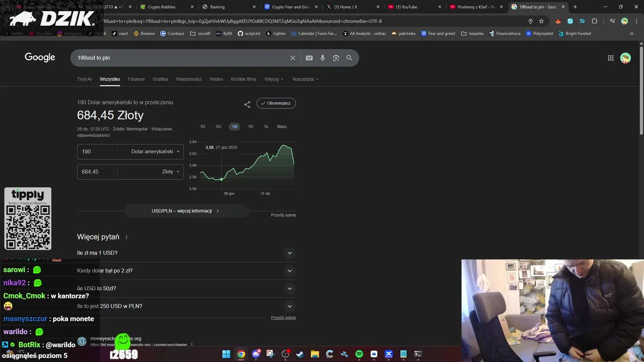Open Chrome from the taskbar

[241, 354]
